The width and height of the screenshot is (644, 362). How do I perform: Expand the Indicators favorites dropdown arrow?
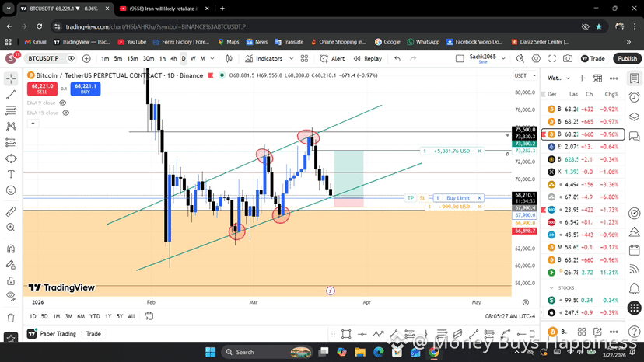tap(291, 59)
